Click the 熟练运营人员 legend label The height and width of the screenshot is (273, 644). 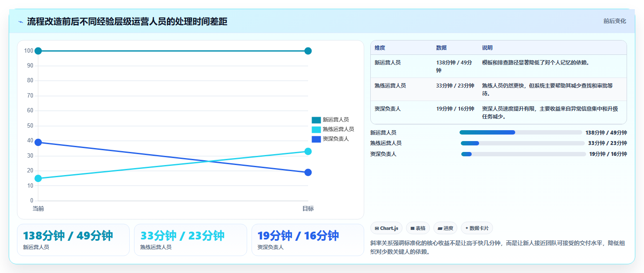(x=338, y=129)
